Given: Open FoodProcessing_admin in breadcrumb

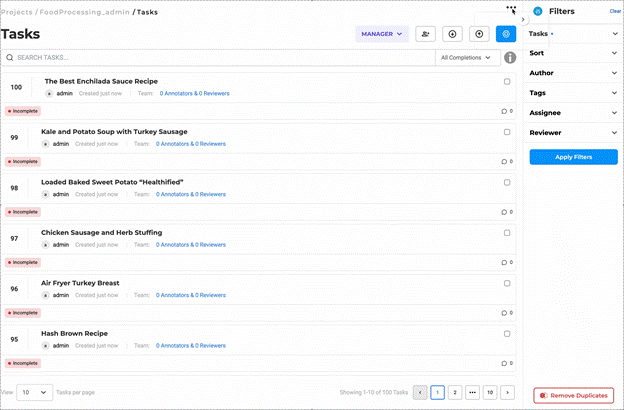Looking at the screenshot, I should pos(84,12).
